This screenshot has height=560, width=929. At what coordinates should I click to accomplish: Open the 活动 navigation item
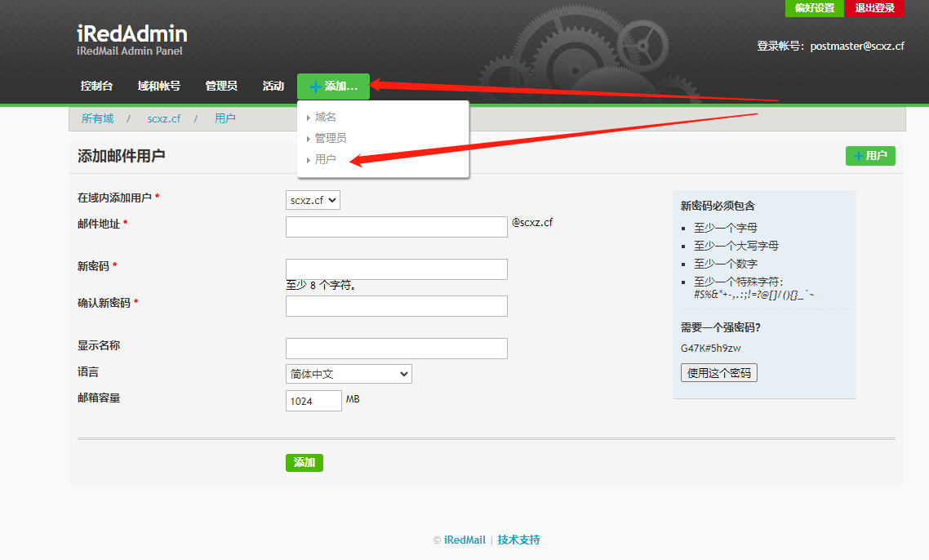pyautogui.click(x=273, y=86)
